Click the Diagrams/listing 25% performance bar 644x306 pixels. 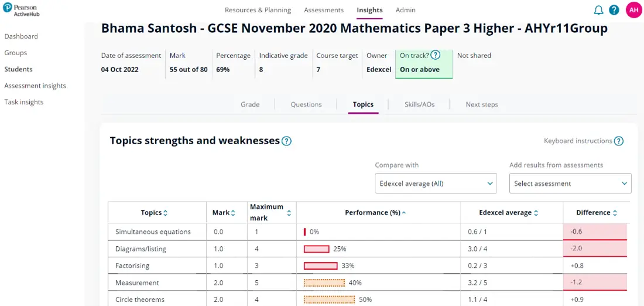click(x=316, y=249)
